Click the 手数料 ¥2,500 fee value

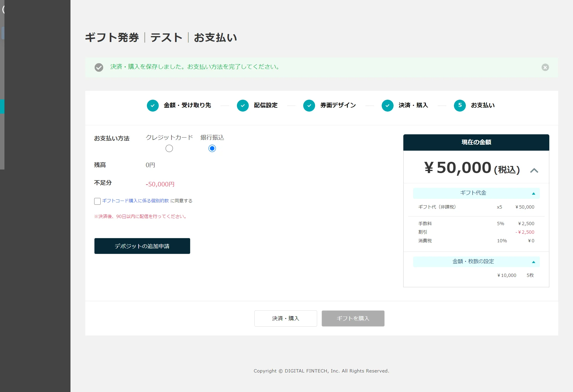[x=526, y=224]
